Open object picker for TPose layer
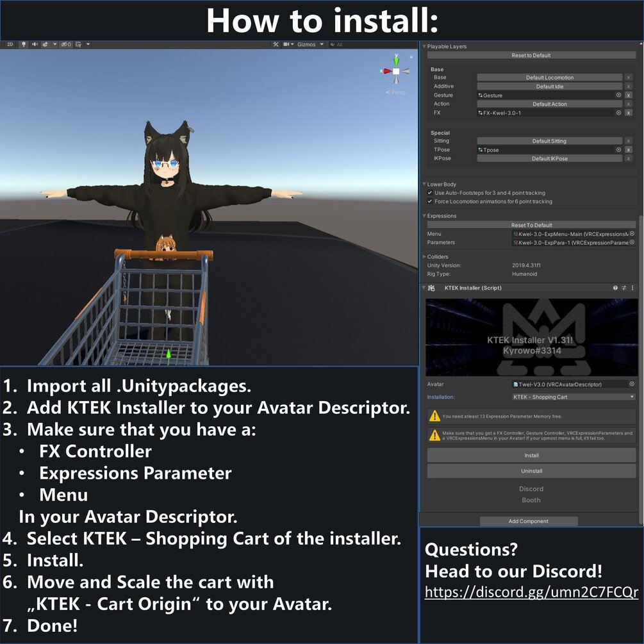This screenshot has width=644, height=644. coord(618,149)
